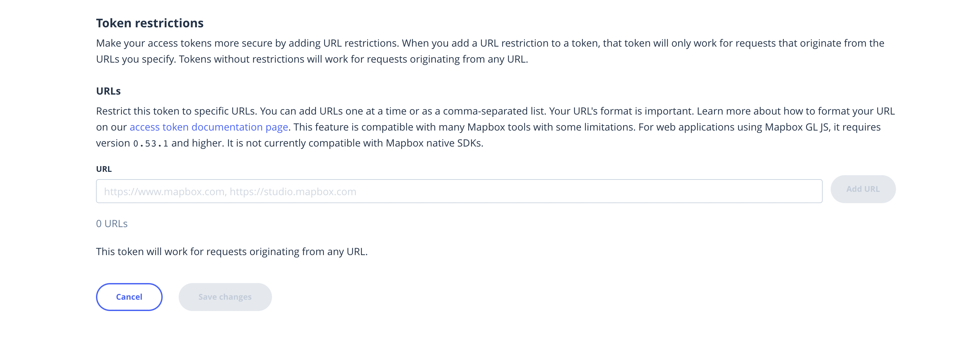Click the 'Tokens without restrictions' sentence
Image resolution: width=980 pixels, height=341 pixels.
[353, 59]
